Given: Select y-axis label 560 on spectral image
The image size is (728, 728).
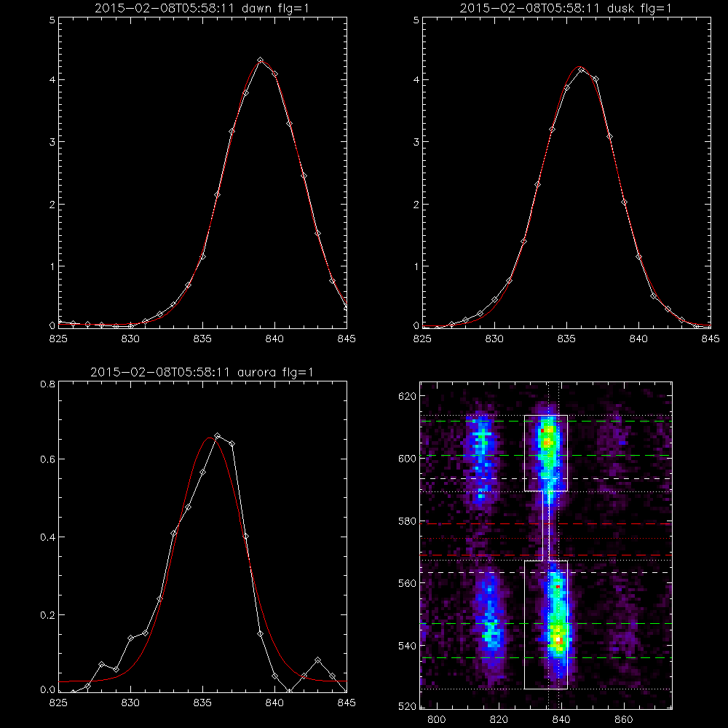Looking at the screenshot, I should (x=407, y=583).
